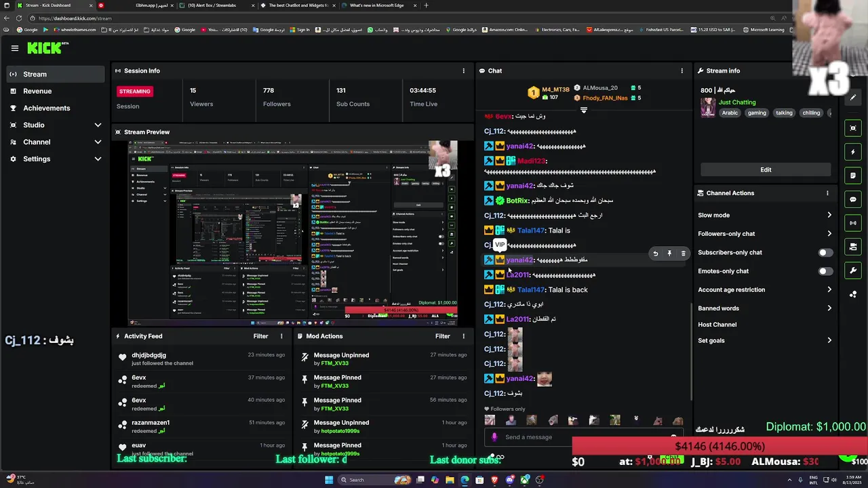Refresh the browser page
The image size is (868, 488).
18,18
